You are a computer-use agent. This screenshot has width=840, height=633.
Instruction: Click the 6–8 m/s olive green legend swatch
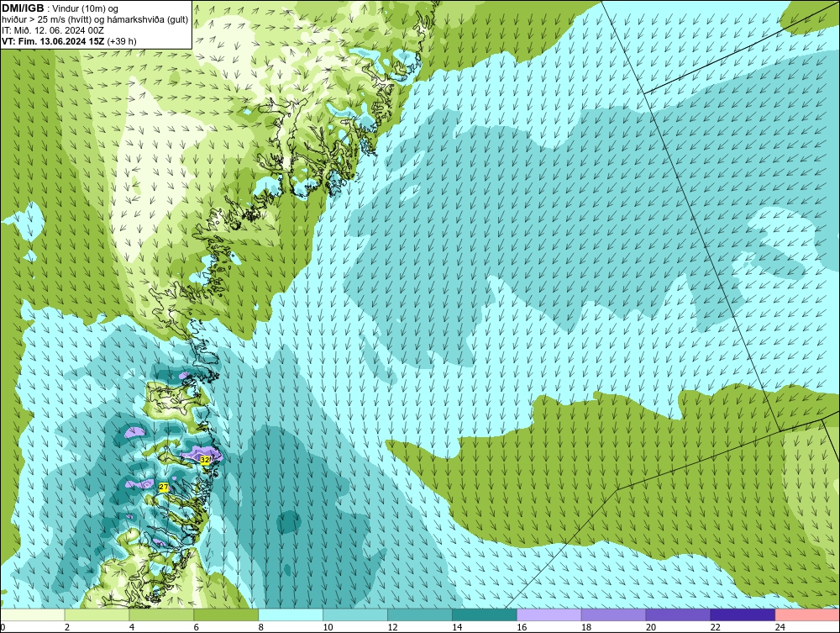(x=226, y=615)
